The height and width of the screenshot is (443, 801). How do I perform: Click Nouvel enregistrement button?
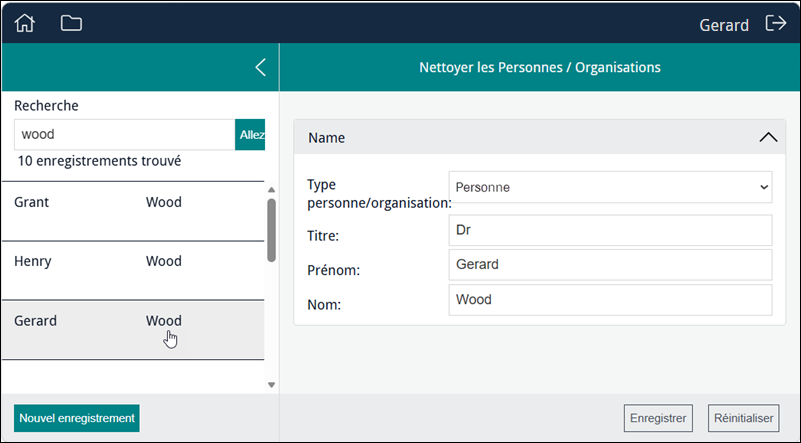pyautogui.click(x=77, y=418)
